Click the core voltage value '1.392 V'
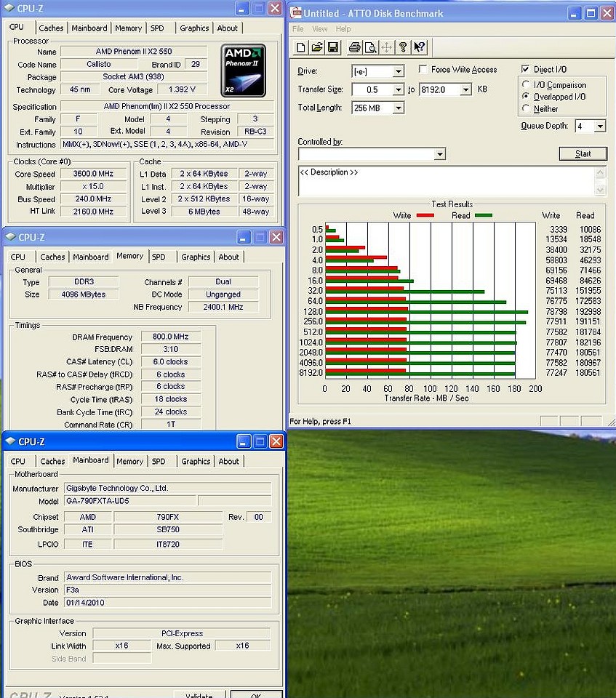 coord(182,89)
